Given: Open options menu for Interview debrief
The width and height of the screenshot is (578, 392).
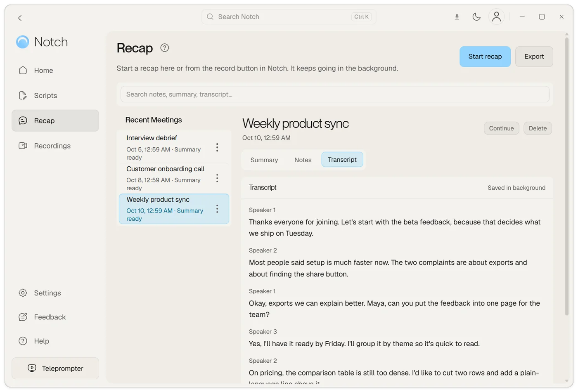Looking at the screenshot, I should (x=217, y=147).
